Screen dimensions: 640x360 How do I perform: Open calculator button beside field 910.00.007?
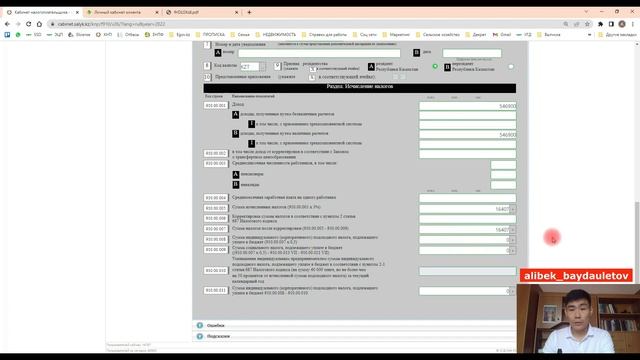pyautogui.click(x=513, y=230)
